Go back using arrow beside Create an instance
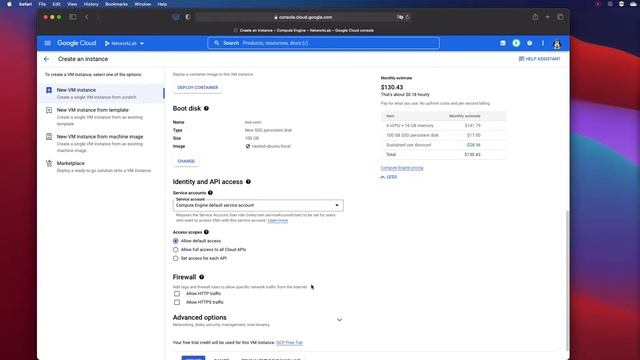 pos(47,59)
